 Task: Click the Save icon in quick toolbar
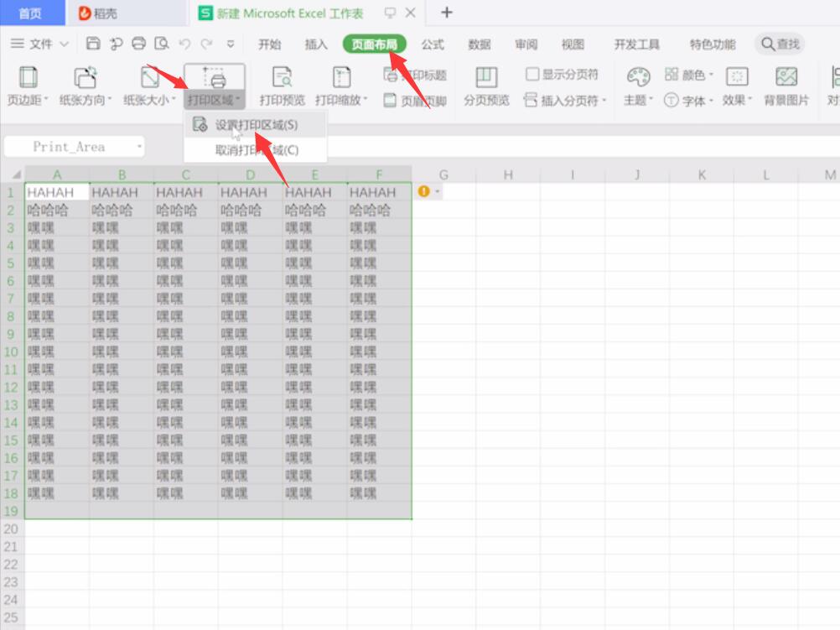point(93,44)
